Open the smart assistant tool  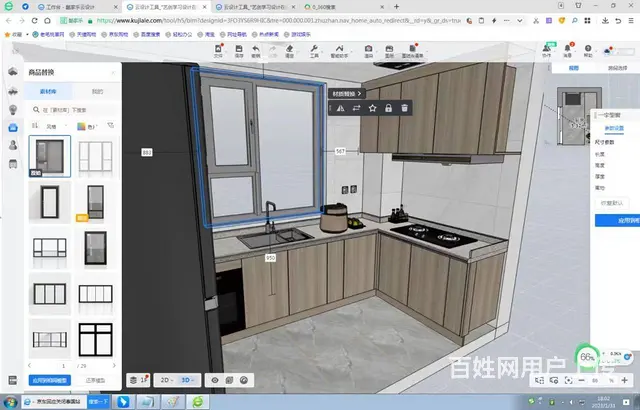click(x=339, y=51)
